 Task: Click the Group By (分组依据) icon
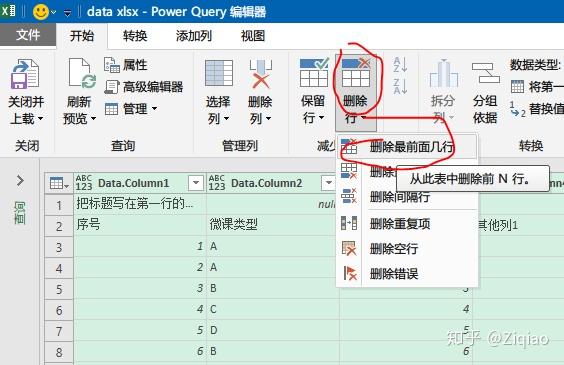pyautogui.click(x=486, y=73)
